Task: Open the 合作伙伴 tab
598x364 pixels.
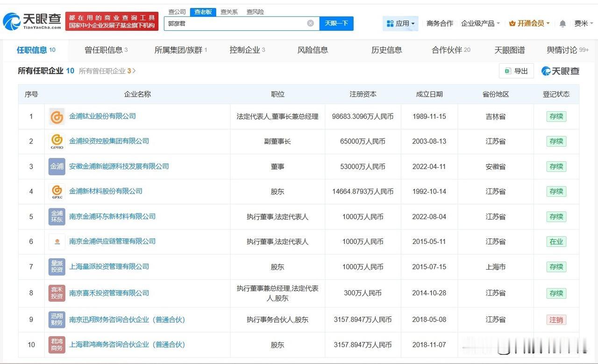Action: (x=451, y=50)
